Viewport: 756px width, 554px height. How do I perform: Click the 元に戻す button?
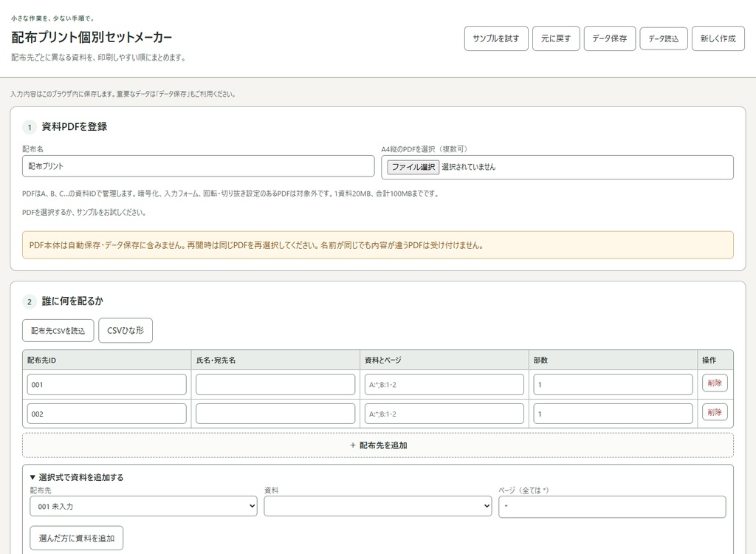pyautogui.click(x=556, y=38)
